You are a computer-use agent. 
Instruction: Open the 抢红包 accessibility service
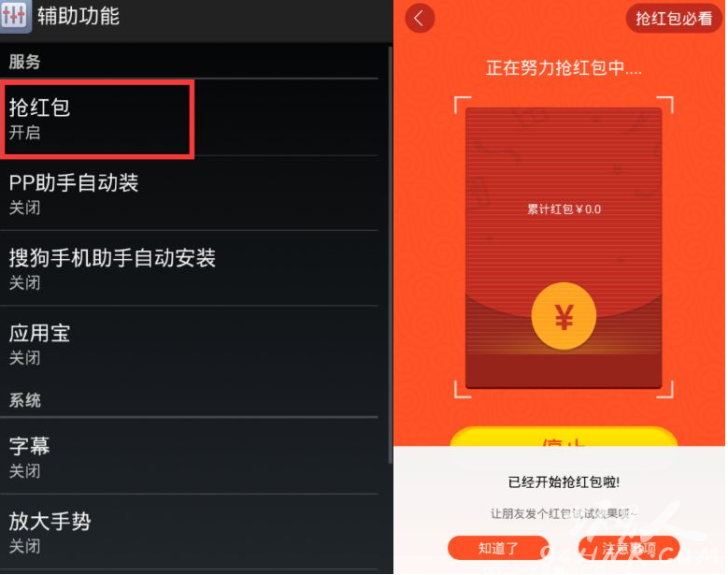coord(190,118)
